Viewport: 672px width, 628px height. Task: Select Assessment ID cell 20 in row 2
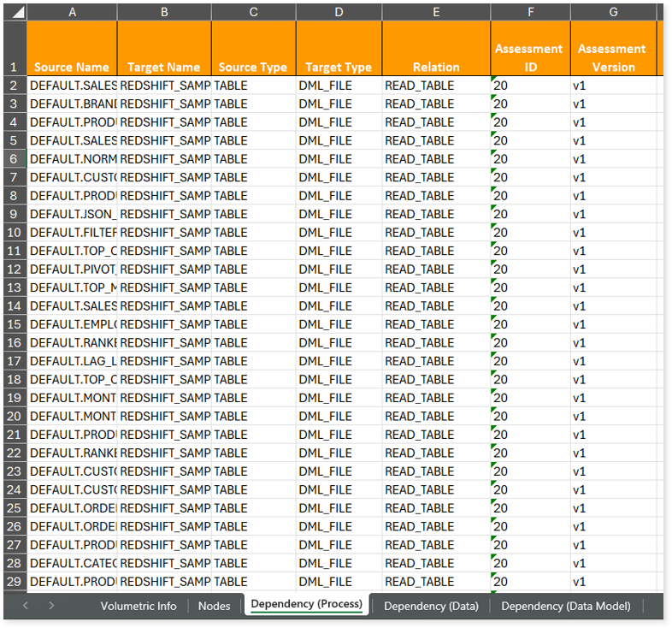(x=530, y=86)
